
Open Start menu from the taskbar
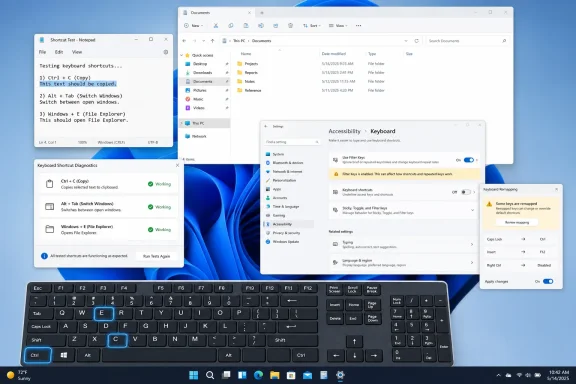(194, 375)
